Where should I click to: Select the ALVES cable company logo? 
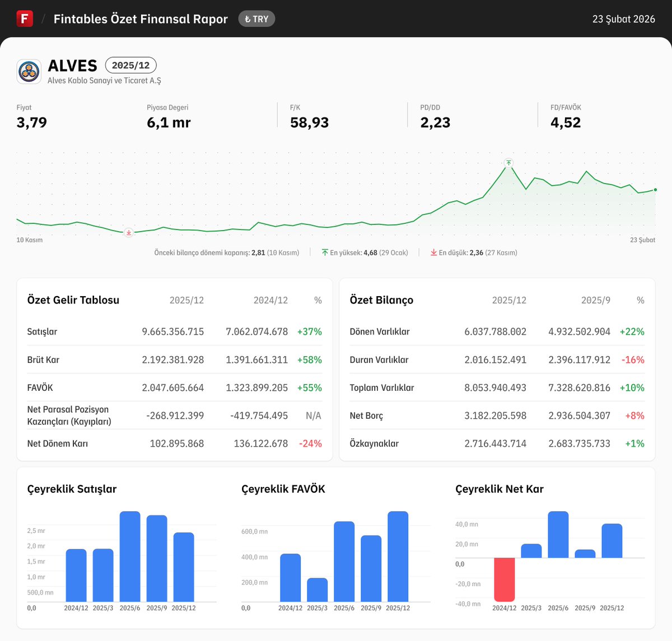(28, 71)
